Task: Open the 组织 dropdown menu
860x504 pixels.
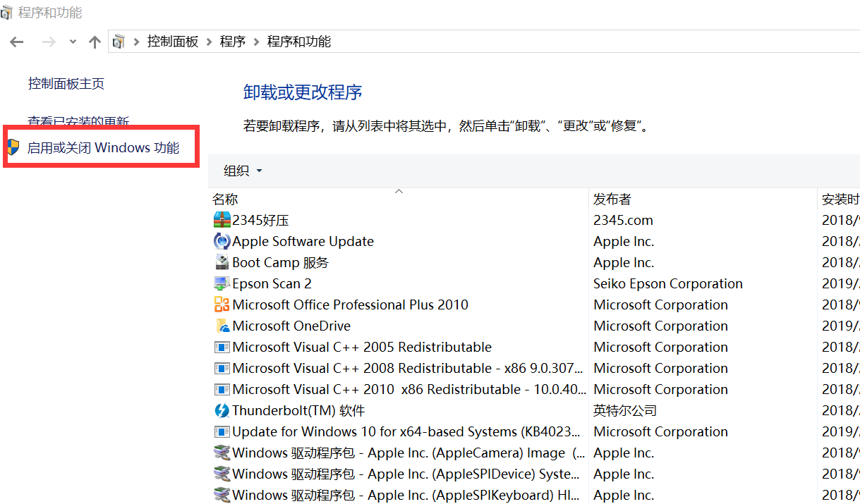Action: [x=243, y=171]
